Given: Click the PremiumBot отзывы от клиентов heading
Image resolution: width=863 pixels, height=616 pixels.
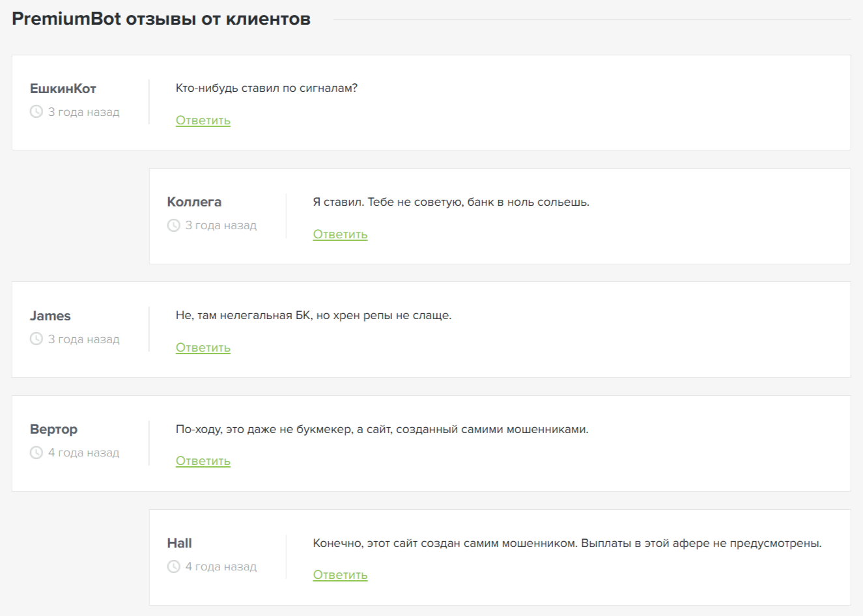Looking at the screenshot, I should (x=161, y=19).
